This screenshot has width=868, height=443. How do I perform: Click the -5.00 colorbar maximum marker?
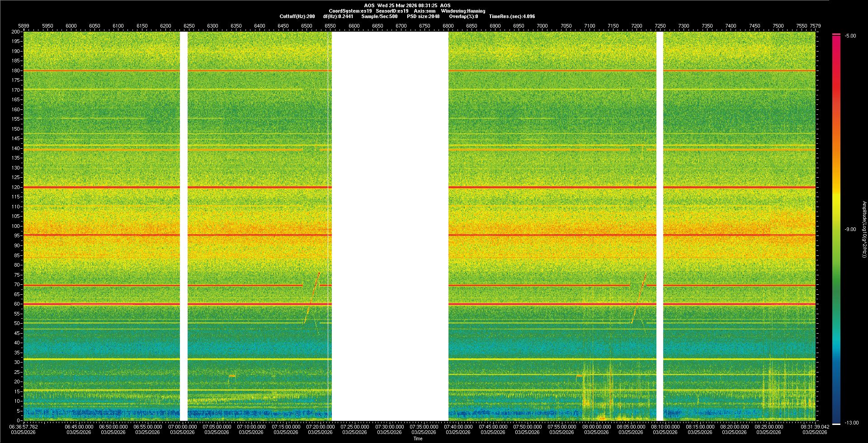tap(850, 36)
